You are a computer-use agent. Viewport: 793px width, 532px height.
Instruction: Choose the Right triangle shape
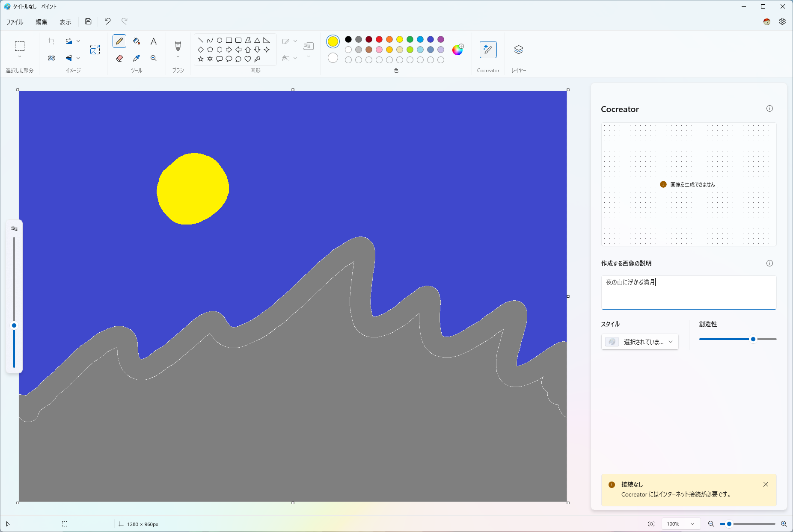coord(267,40)
